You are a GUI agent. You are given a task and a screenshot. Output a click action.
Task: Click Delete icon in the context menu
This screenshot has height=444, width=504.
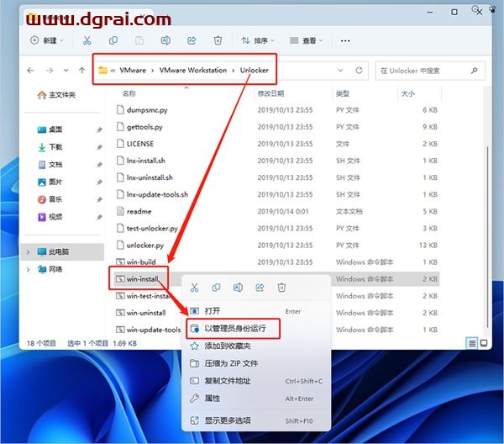click(x=281, y=288)
